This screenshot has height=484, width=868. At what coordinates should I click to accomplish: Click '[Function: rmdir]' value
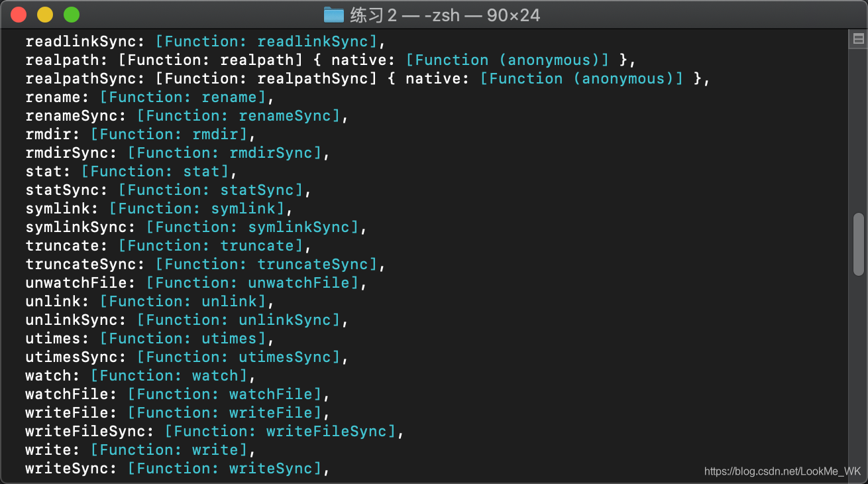[169, 135]
